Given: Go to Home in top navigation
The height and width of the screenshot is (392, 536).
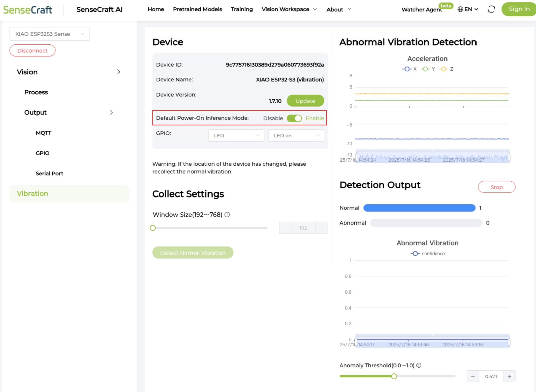Looking at the screenshot, I should (x=156, y=9).
